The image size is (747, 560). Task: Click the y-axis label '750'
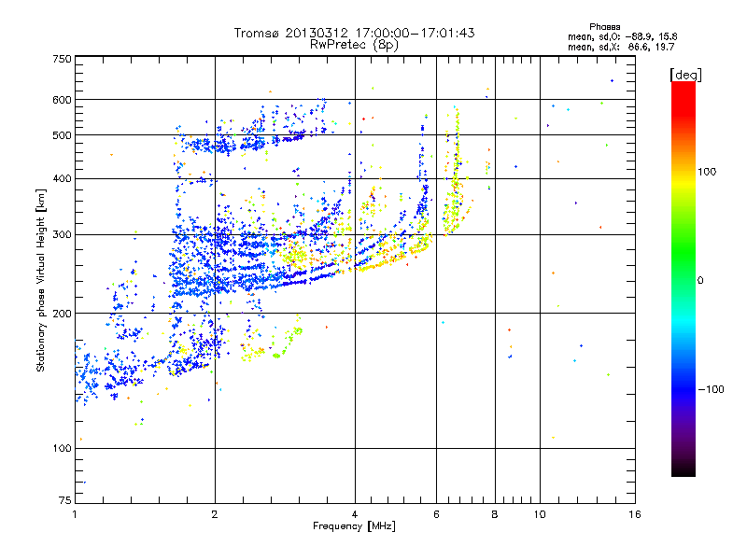(63, 59)
